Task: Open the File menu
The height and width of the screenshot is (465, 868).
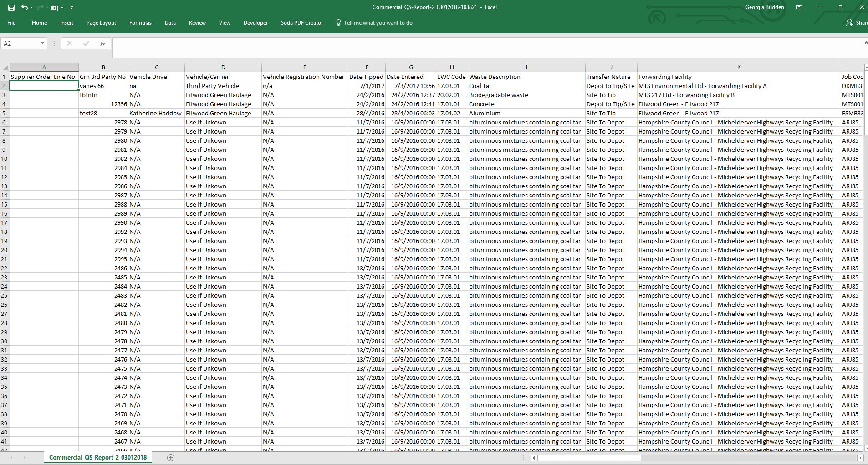Action: click(11, 23)
